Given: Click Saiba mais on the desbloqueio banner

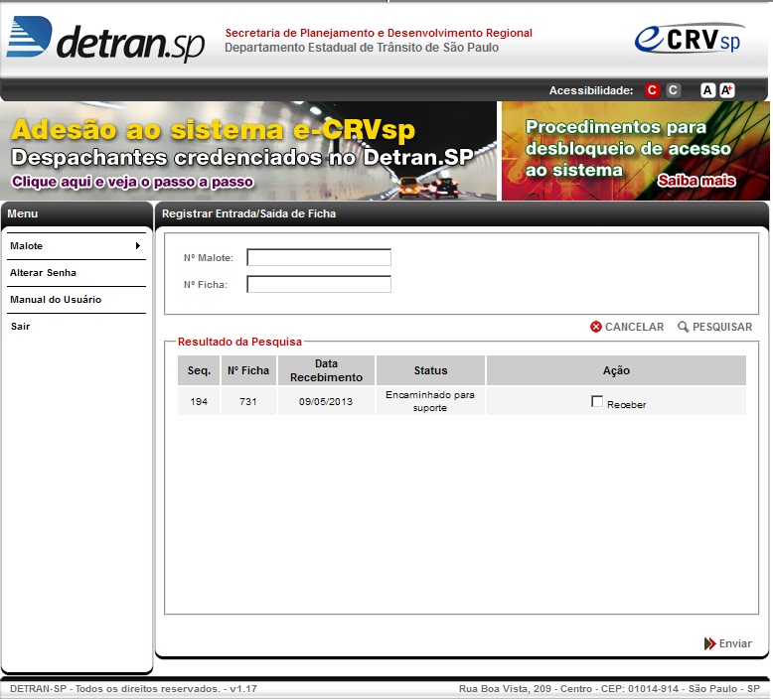Looking at the screenshot, I should tap(696, 181).
